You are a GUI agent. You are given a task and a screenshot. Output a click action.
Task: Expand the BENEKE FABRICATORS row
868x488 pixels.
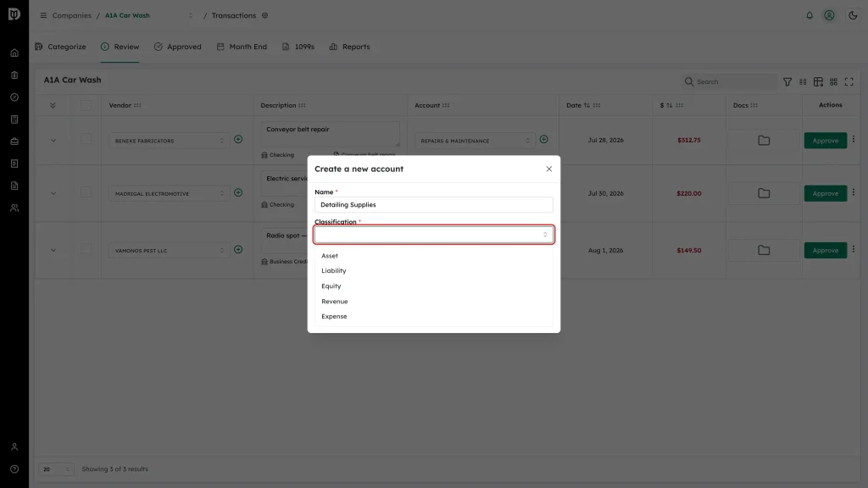coord(53,141)
